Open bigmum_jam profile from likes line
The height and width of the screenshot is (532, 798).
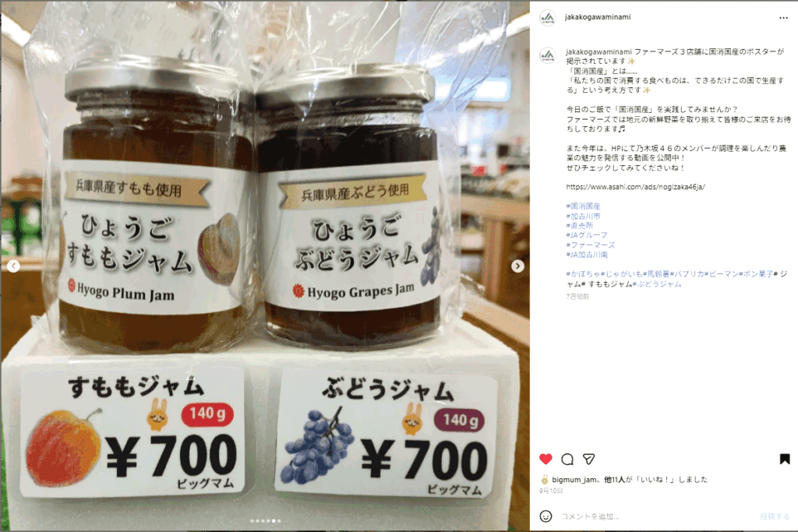point(574,480)
